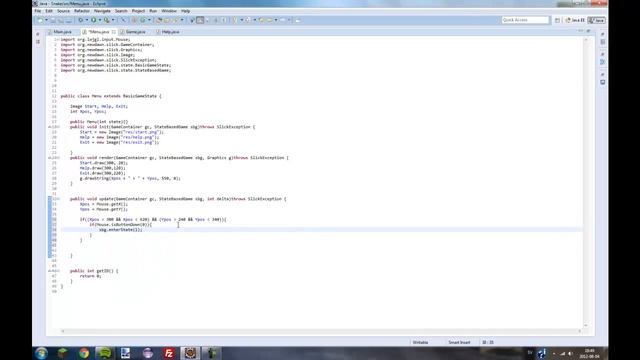
Task: Click the Run External Tools icon
Action: pos(107,20)
